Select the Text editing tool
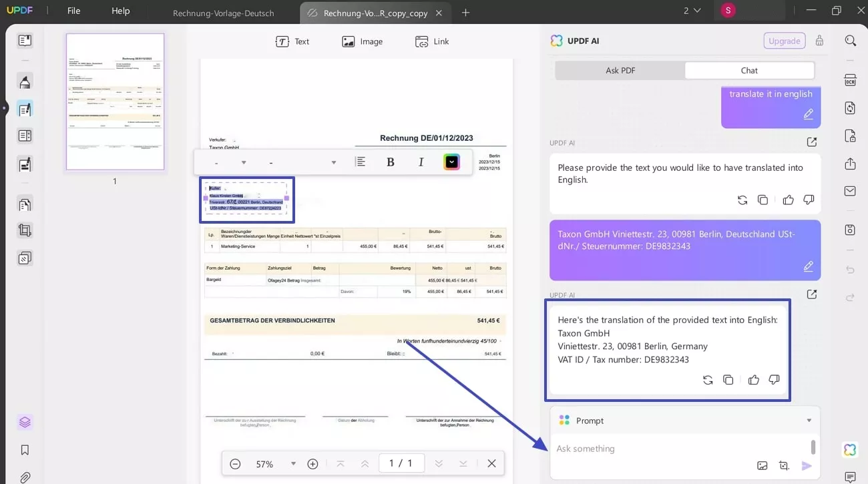This screenshot has height=484, width=868. point(292,41)
